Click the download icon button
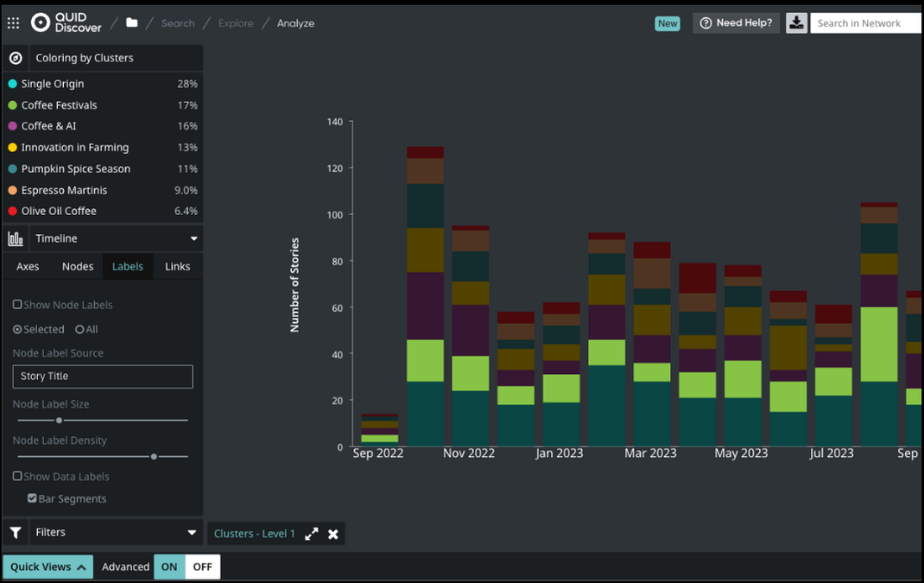The image size is (924, 583). coord(795,23)
